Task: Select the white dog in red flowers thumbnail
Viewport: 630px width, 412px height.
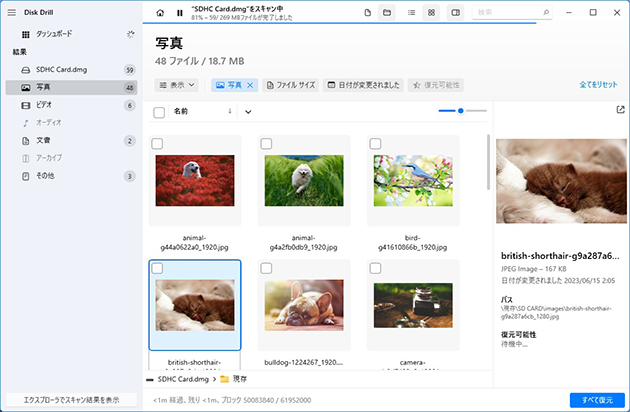Action: pos(195,180)
